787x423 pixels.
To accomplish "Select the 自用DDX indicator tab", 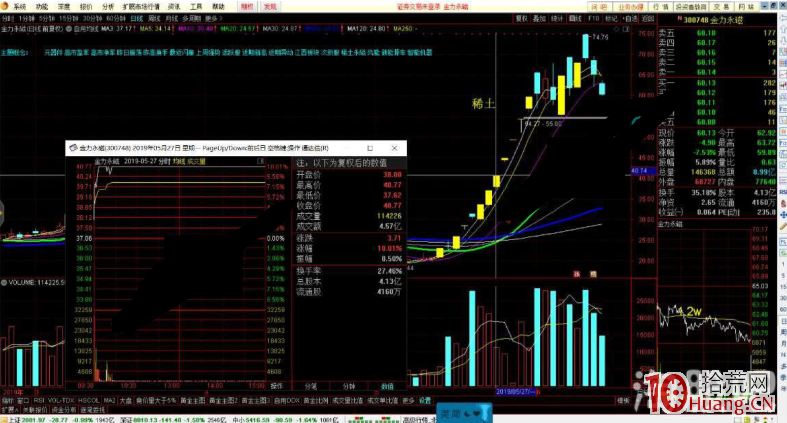I will [287, 400].
